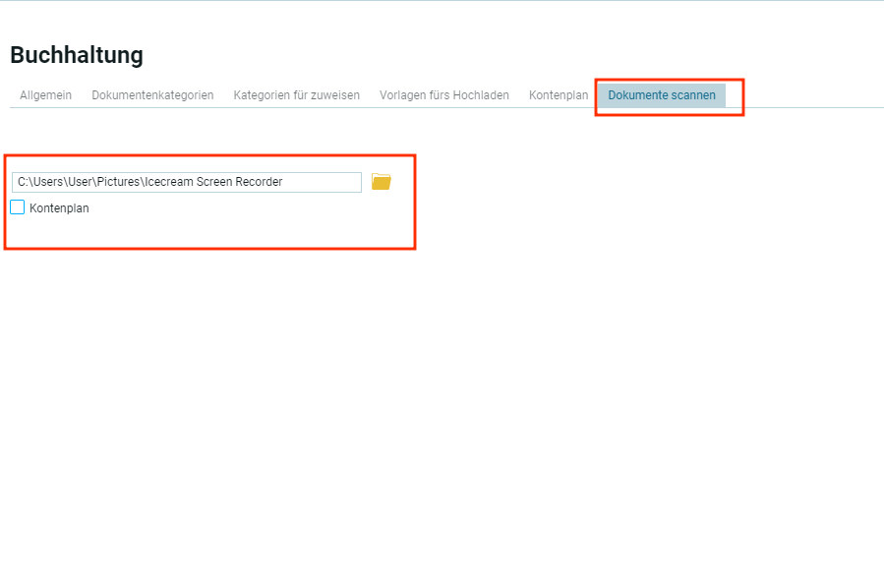Switch to the Dokumentenkategorien tab
The image size is (884, 588).
coord(152,95)
